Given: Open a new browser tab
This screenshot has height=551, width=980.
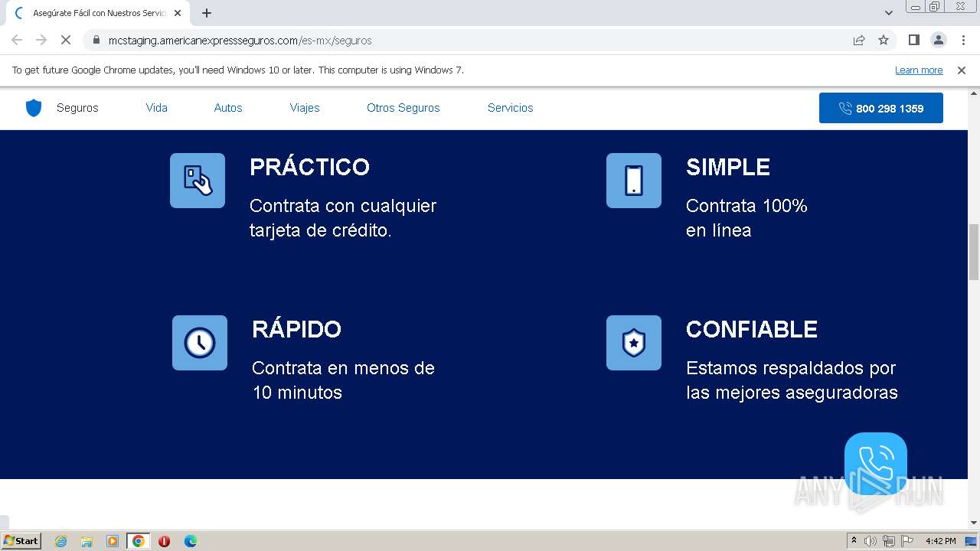Looking at the screenshot, I should pyautogui.click(x=207, y=13).
